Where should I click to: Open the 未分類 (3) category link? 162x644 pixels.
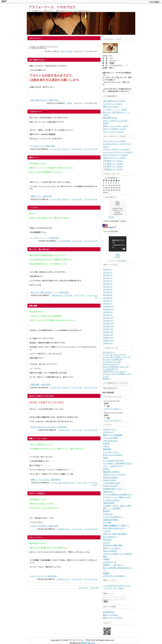point(106,379)
